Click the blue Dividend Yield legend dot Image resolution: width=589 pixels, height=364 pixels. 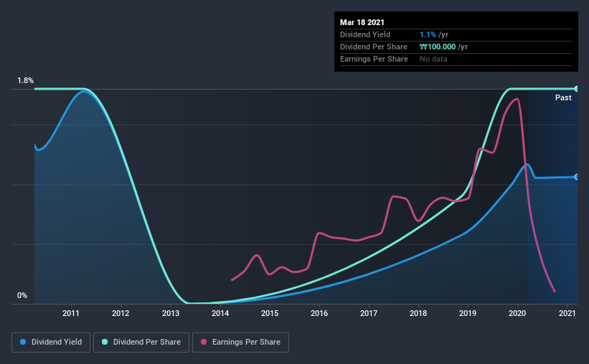point(23,342)
